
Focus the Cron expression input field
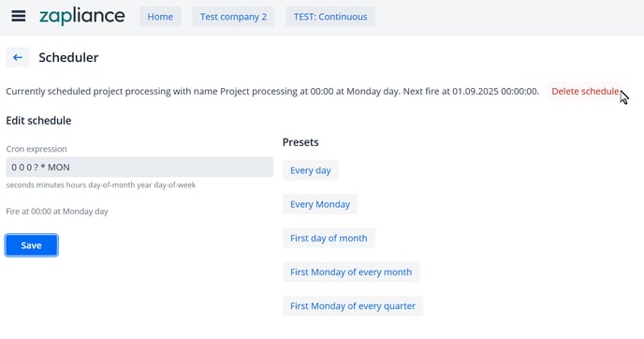click(139, 168)
